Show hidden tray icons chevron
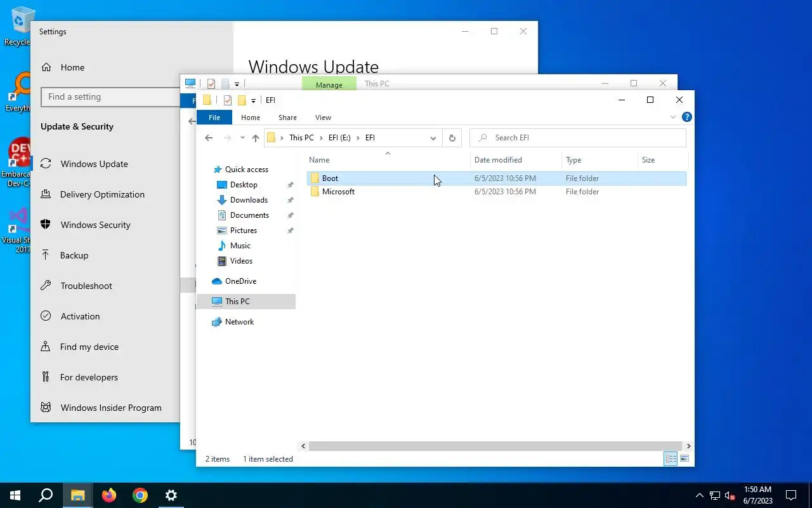This screenshot has height=508, width=812. pos(700,495)
